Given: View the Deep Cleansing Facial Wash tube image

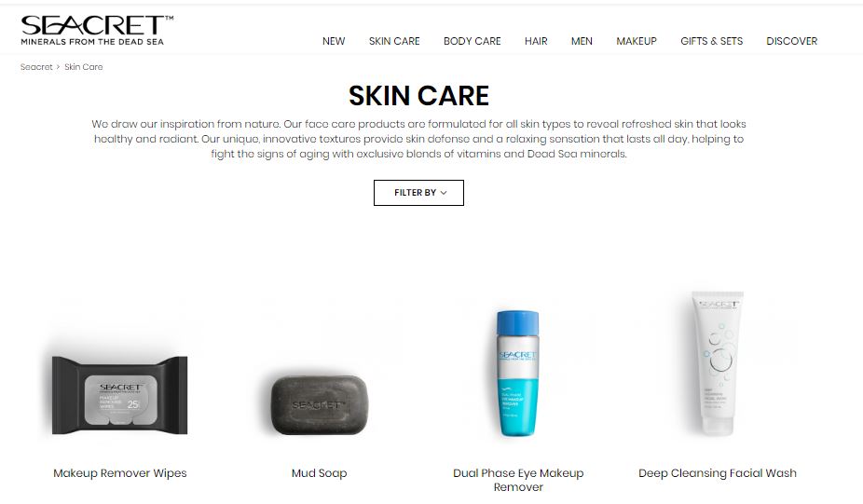Looking at the screenshot, I should [x=718, y=363].
